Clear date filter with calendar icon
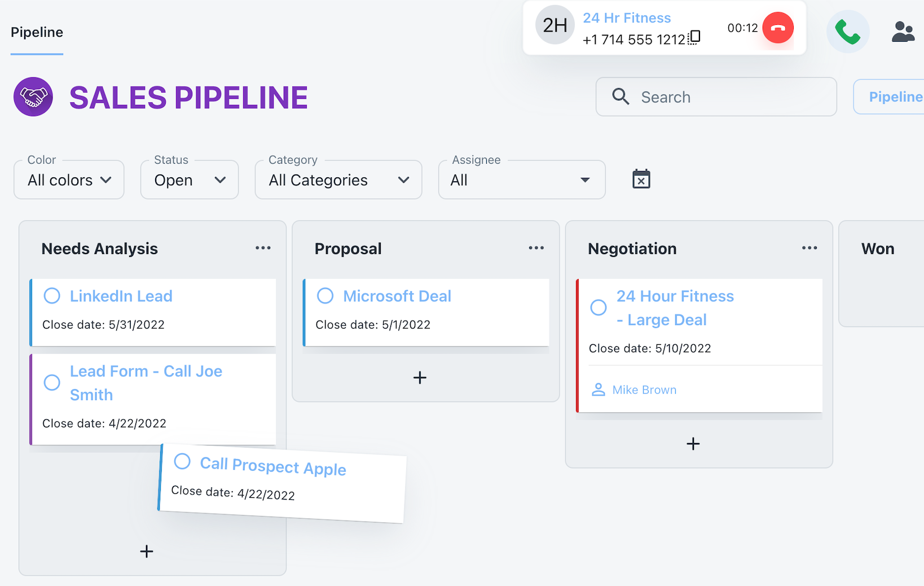This screenshot has width=924, height=586. coord(641,180)
